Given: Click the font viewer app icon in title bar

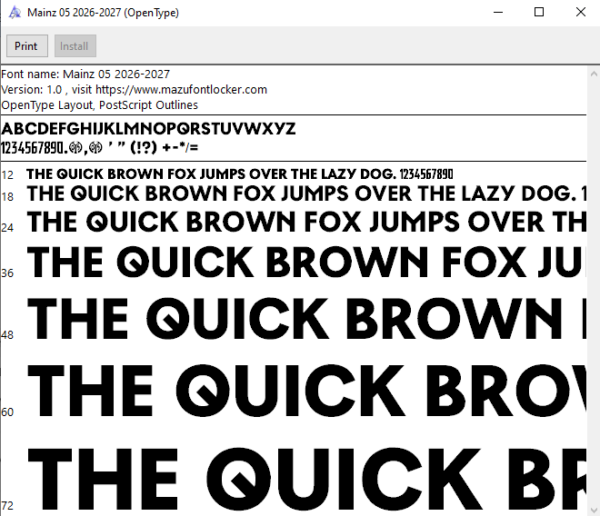Looking at the screenshot, I should point(15,13).
